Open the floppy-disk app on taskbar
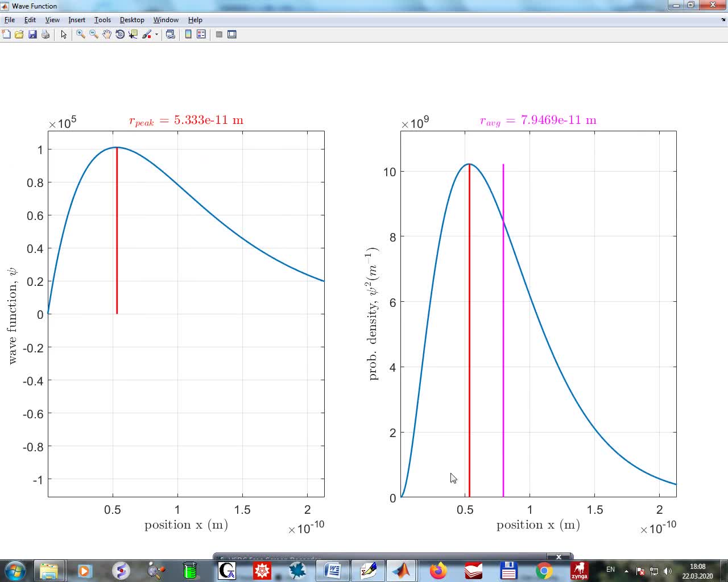This screenshot has width=728, height=582. 508,570
